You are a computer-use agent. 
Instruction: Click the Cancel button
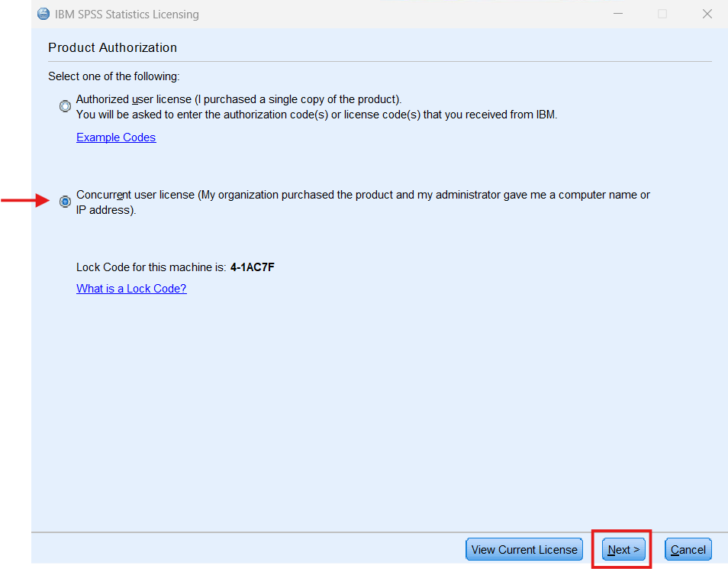[688, 549]
